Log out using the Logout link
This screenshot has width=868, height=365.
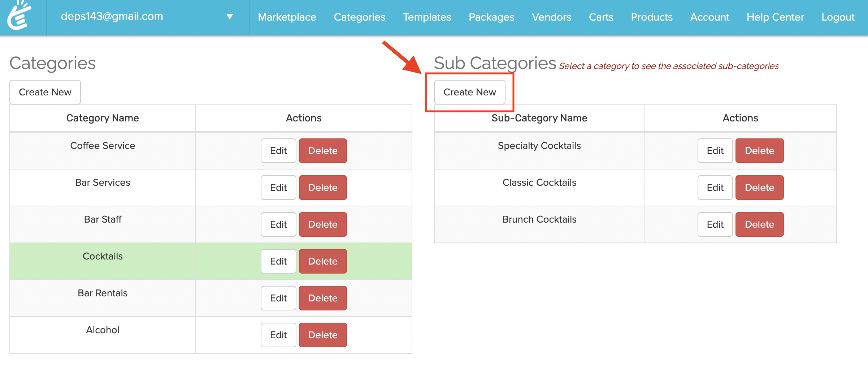838,17
